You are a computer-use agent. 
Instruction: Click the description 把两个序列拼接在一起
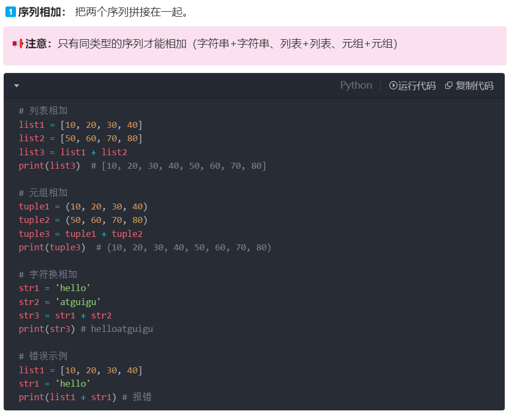click(x=132, y=12)
